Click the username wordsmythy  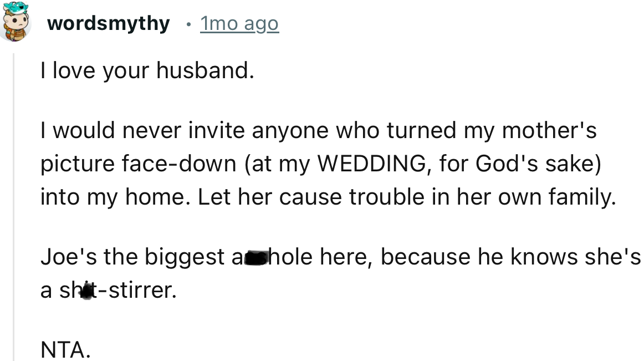click(x=108, y=23)
